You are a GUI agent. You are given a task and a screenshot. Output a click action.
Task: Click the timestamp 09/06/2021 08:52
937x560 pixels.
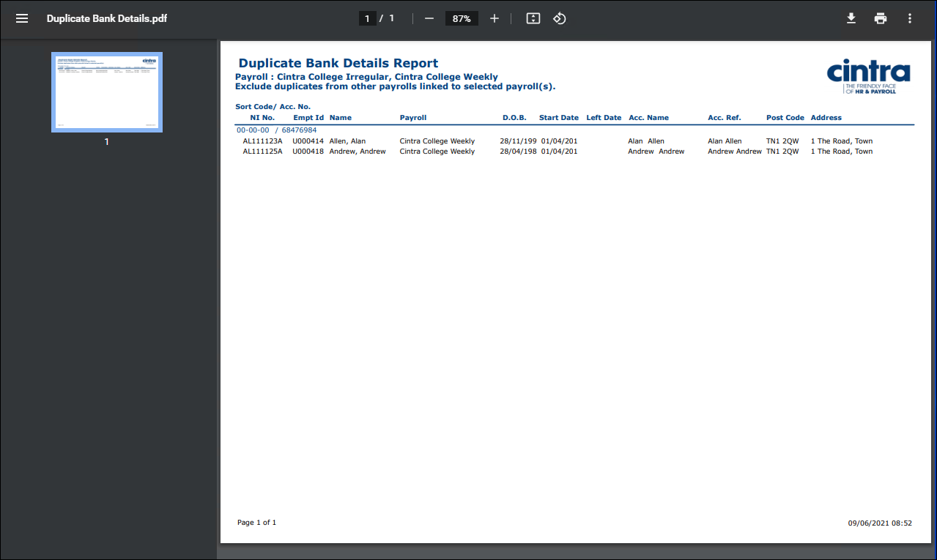[880, 523]
